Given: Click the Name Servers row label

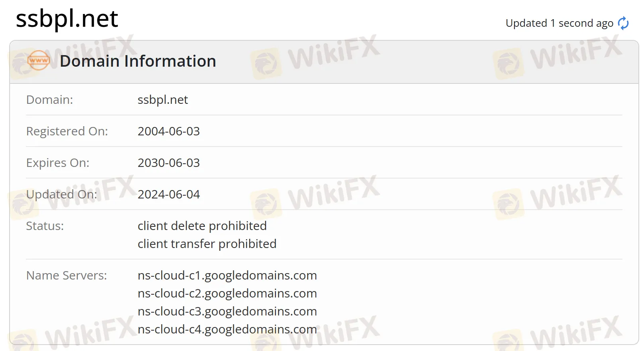Looking at the screenshot, I should 66,275.
